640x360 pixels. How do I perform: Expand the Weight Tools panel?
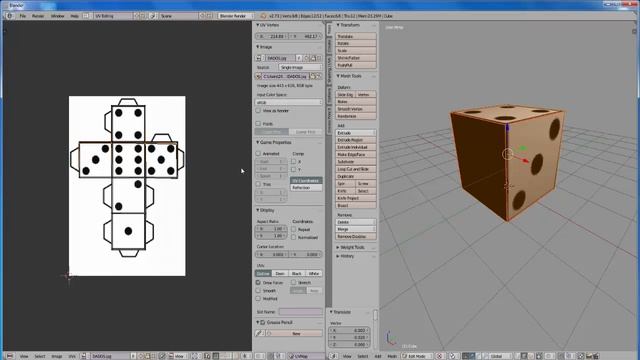coord(338,247)
